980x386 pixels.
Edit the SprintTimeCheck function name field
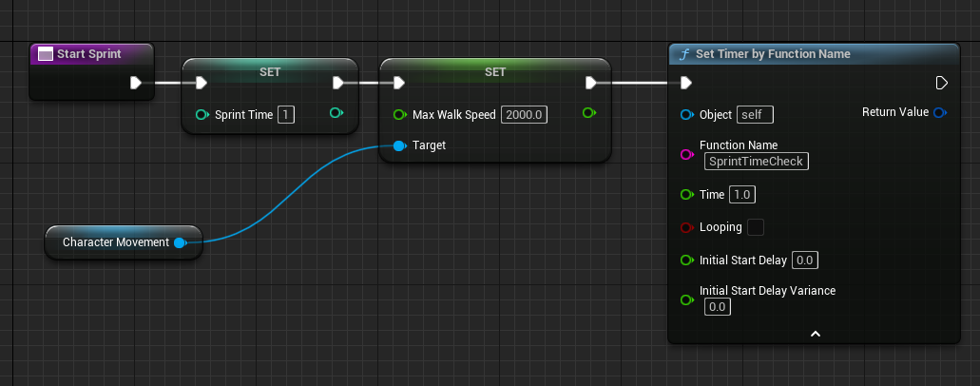(x=757, y=162)
